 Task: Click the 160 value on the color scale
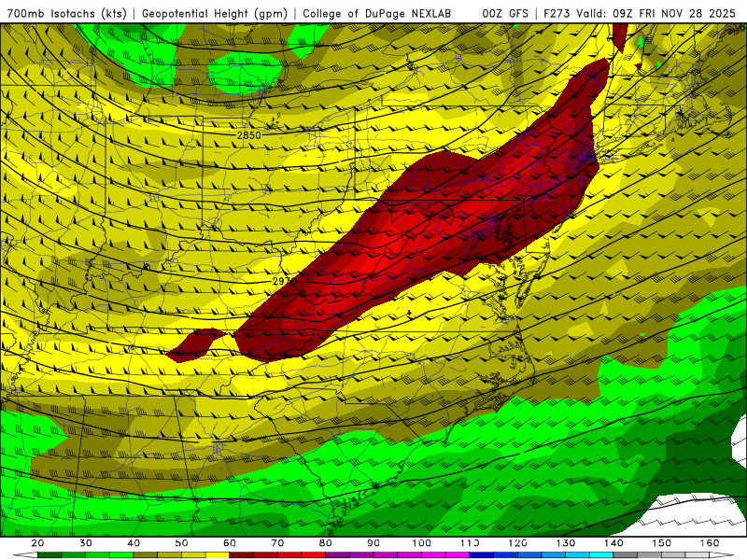[x=710, y=543]
